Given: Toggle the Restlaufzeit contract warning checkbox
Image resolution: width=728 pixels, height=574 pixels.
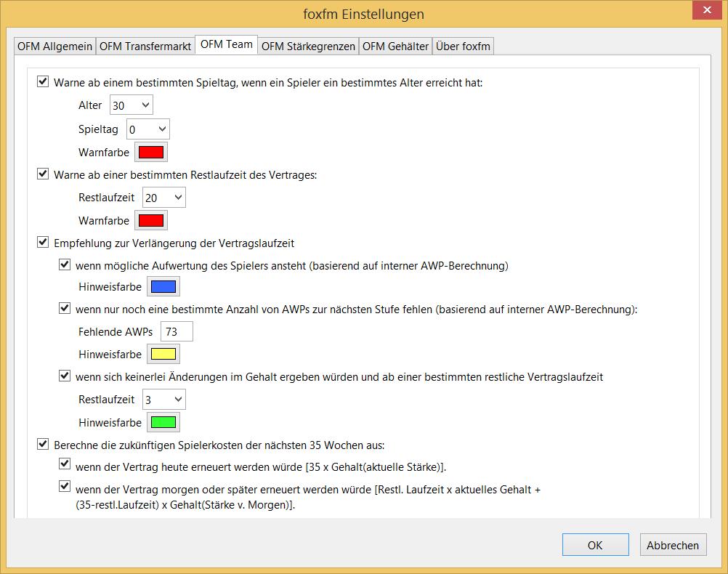Looking at the screenshot, I should pyautogui.click(x=43, y=174).
